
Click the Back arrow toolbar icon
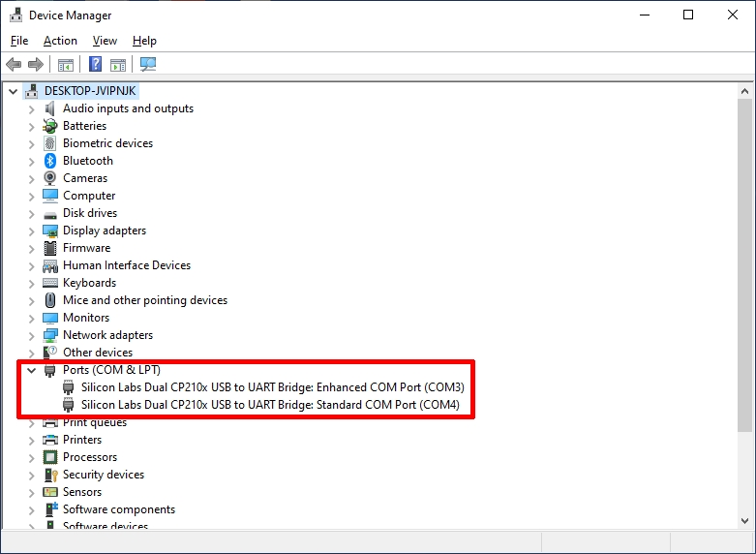14,64
